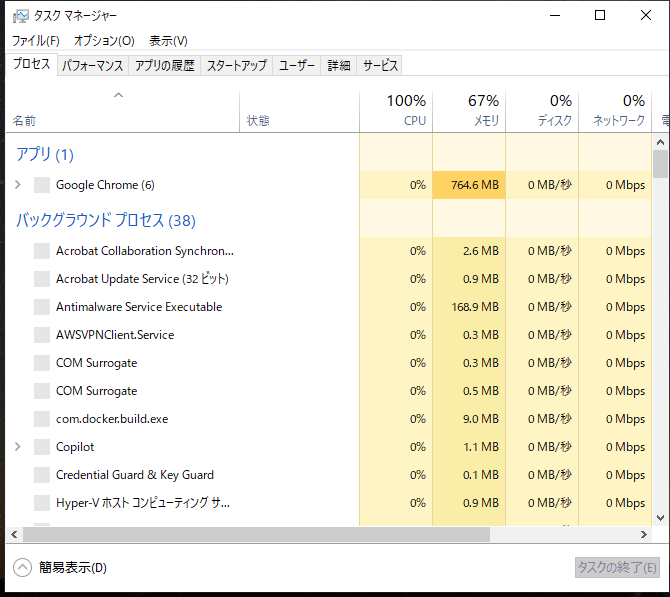Click the Google Chrome process icon
The height and width of the screenshot is (597, 670).
coord(41,185)
